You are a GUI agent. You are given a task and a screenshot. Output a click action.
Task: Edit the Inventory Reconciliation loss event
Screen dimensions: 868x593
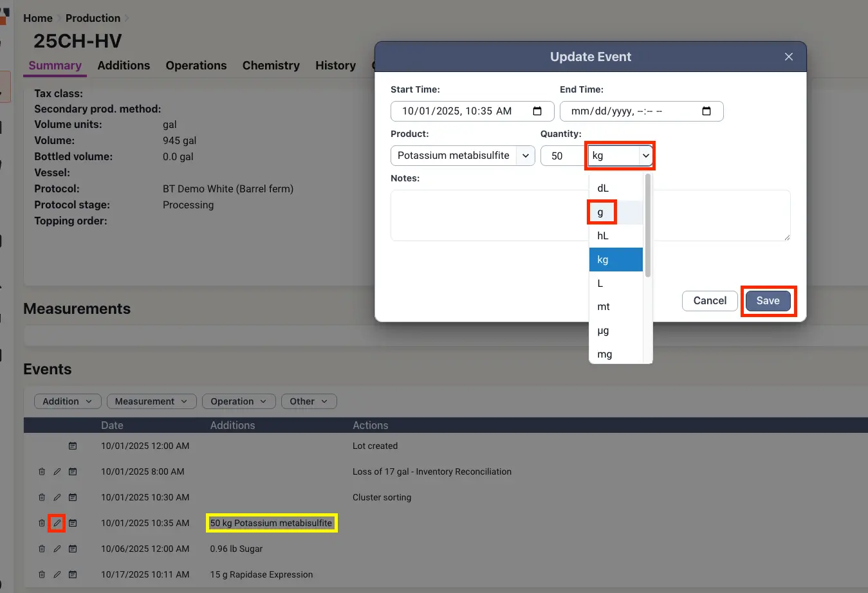(x=57, y=471)
